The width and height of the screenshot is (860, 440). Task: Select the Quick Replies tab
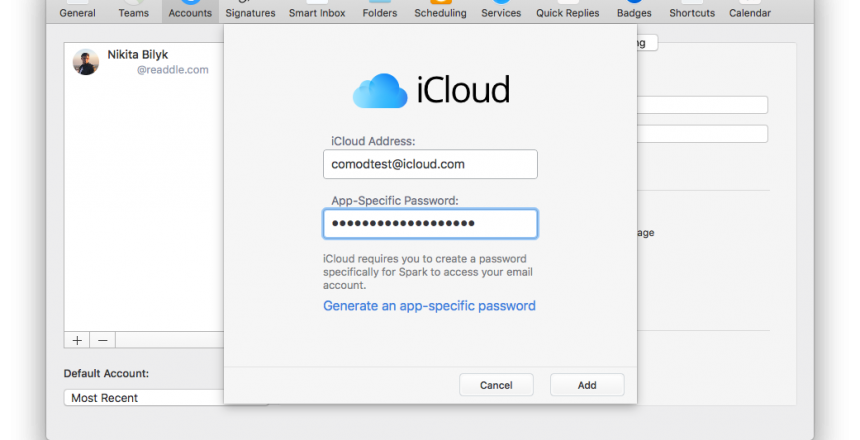pos(568,11)
